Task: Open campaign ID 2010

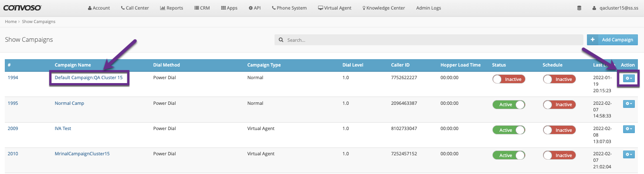Action: click(13, 154)
